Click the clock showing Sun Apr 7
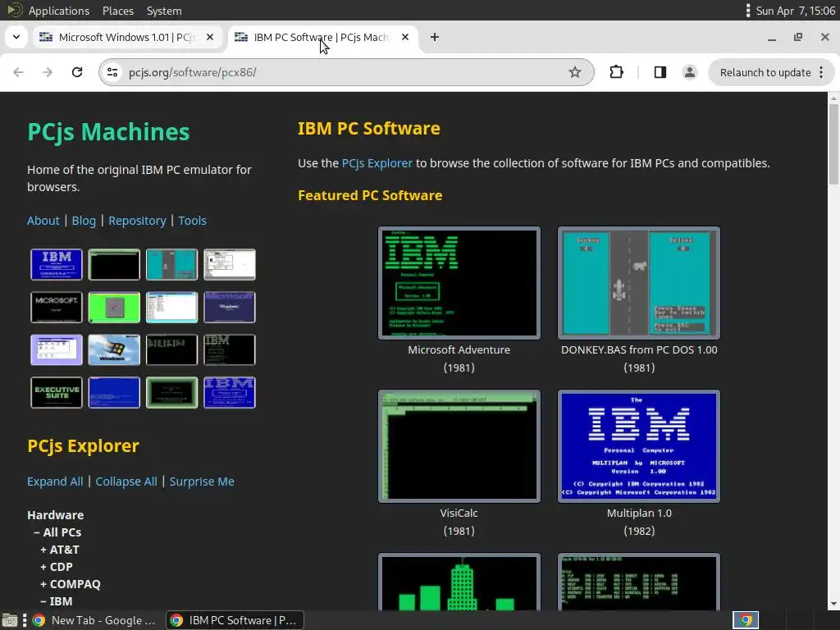 [795, 11]
